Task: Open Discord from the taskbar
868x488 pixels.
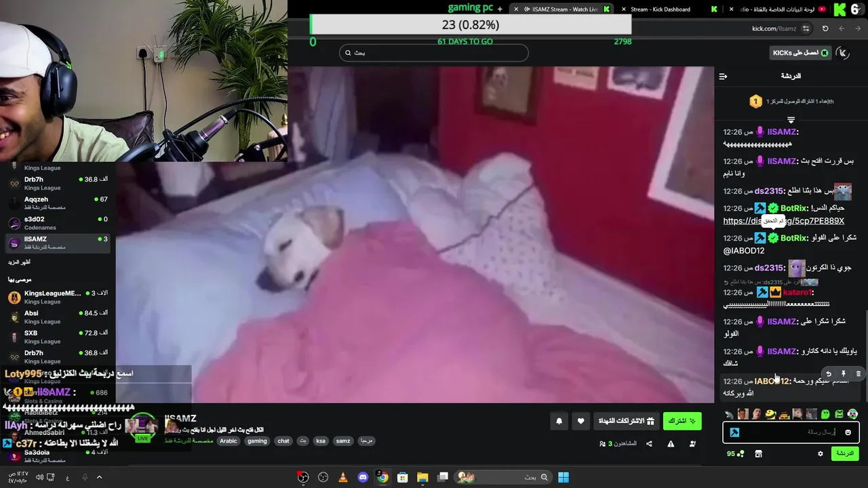Action: [x=363, y=477]
